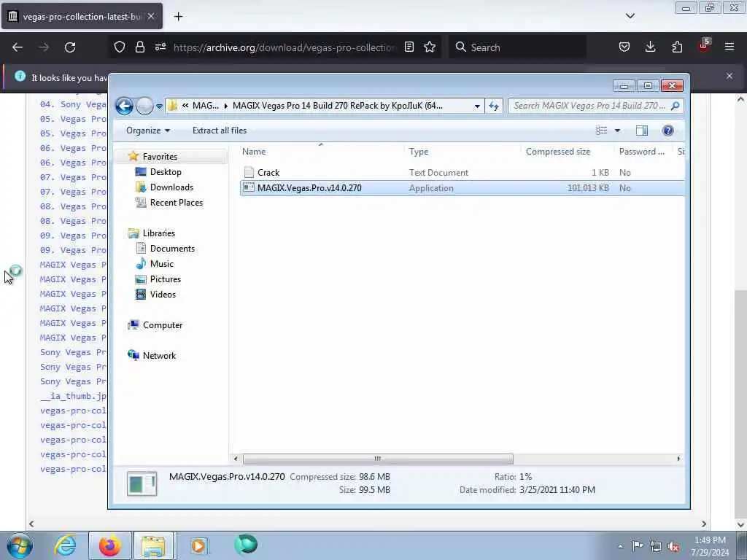
Task: Open site permissions icon in URL bar
Action: 160,47
